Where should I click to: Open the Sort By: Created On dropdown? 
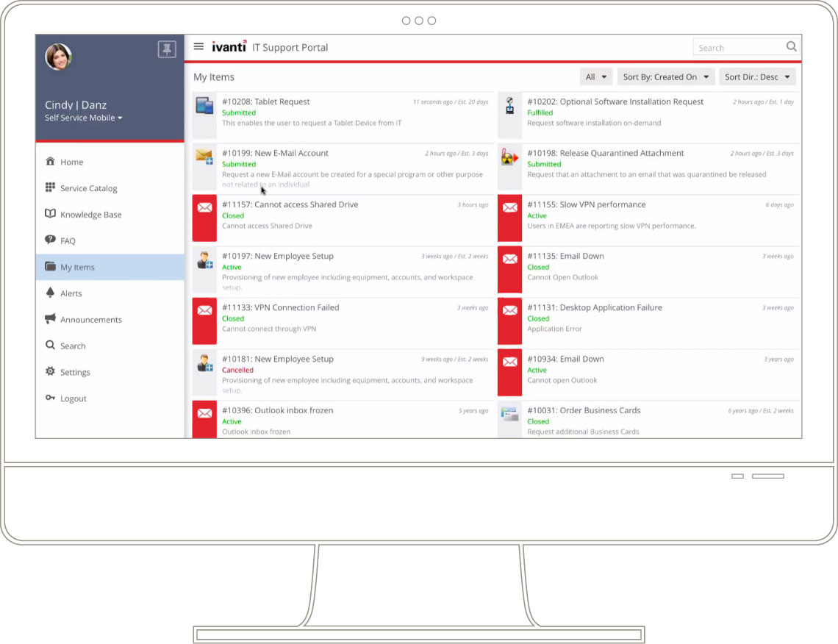pyautogui.click(x=665, y=76)
